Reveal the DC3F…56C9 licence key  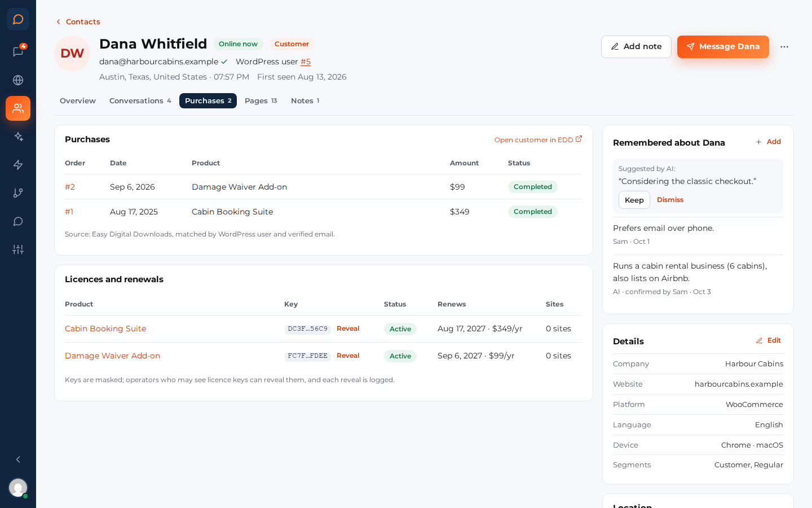[x=348, y=329]
